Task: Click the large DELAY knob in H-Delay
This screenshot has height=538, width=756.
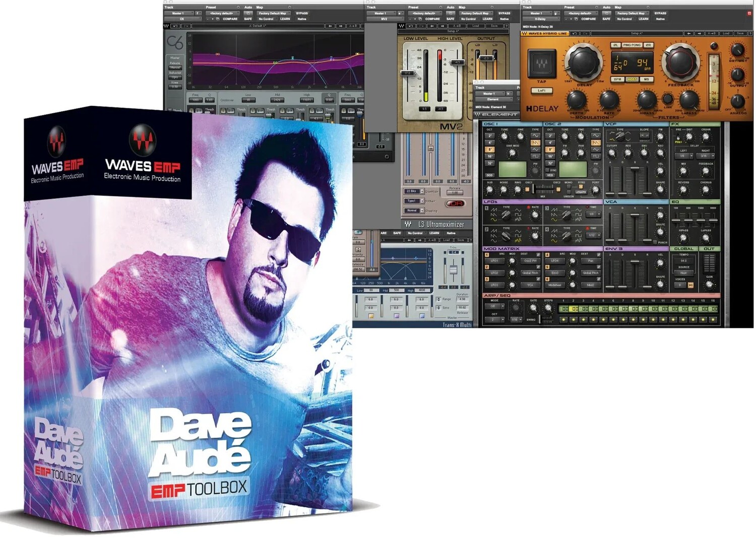Action: click(583, 62)
